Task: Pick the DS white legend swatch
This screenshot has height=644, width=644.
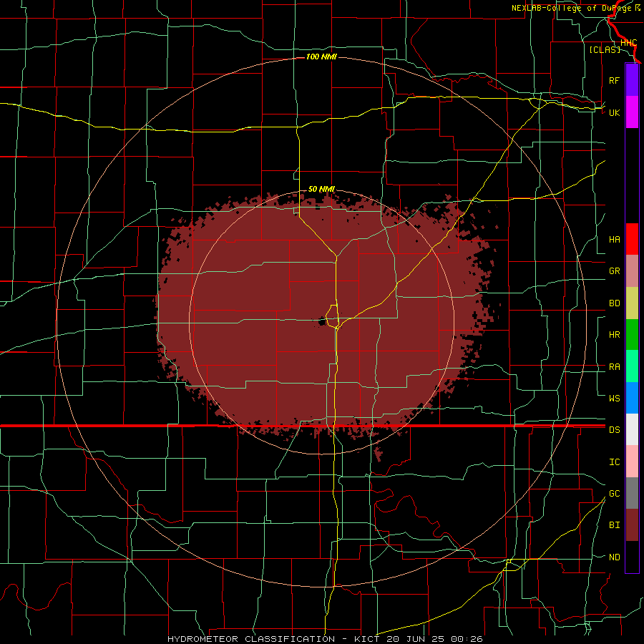Action: pyautogui.click(x=632, y=429)
